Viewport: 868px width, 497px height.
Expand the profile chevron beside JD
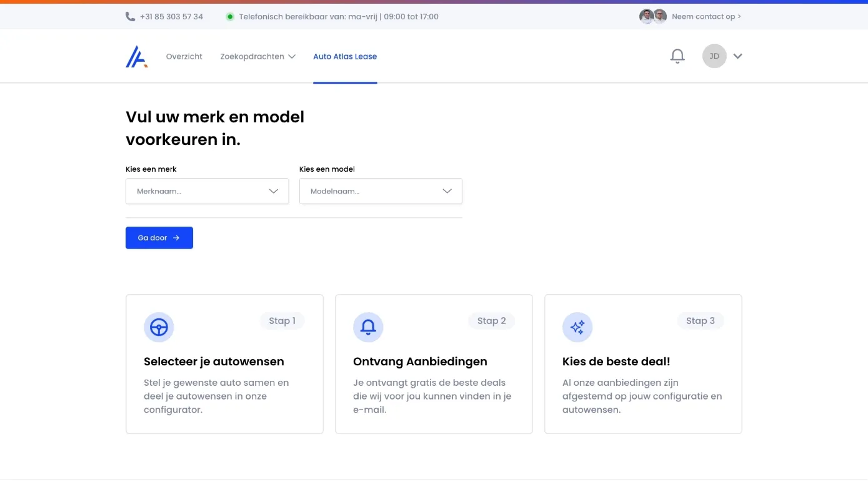(738, 56)
